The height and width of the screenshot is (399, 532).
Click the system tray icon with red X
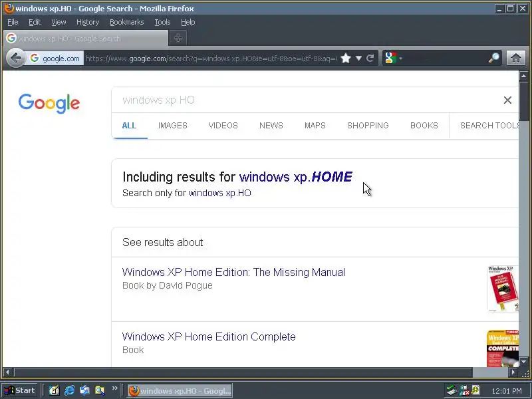click(x=464, y=390)
